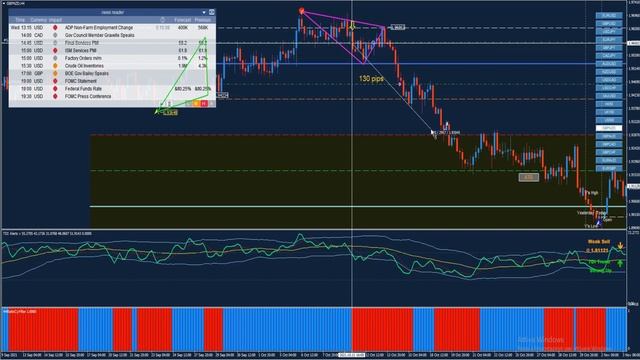Switch chart to the CADJPY symbol button
The image size is (640, 360).
pos(609,56)
